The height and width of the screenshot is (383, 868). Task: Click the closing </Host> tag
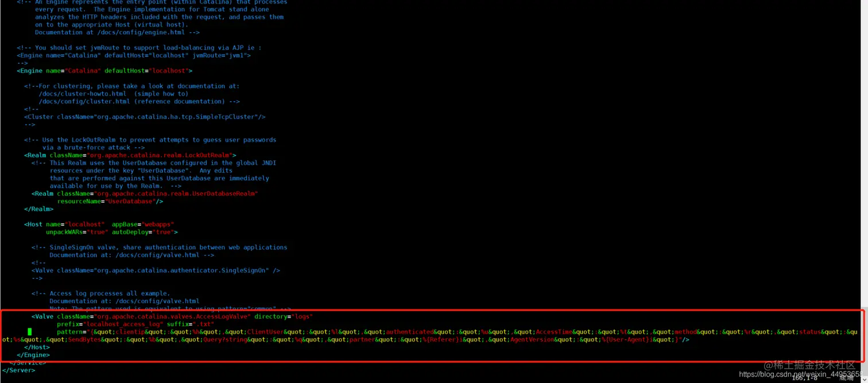(37, 347)
